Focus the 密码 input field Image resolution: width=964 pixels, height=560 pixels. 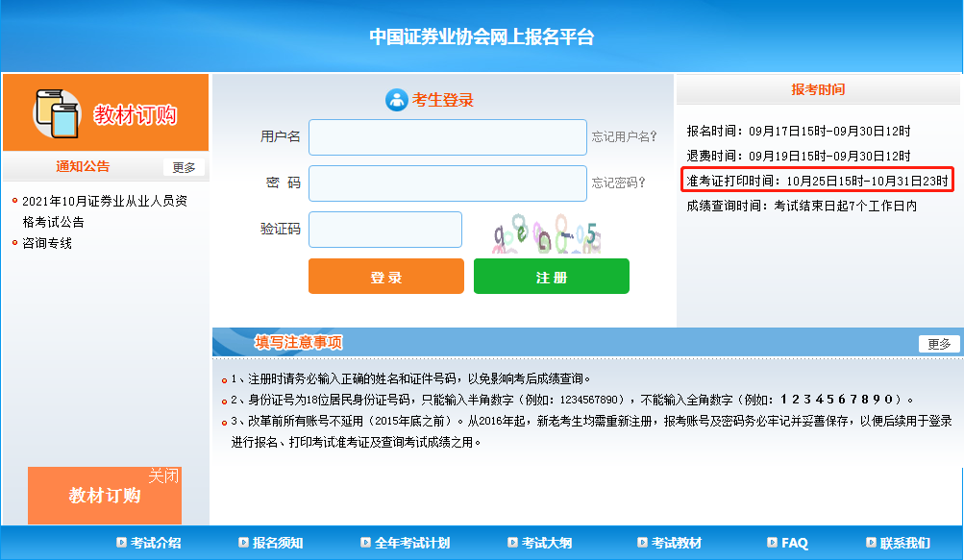coord(448,183)
